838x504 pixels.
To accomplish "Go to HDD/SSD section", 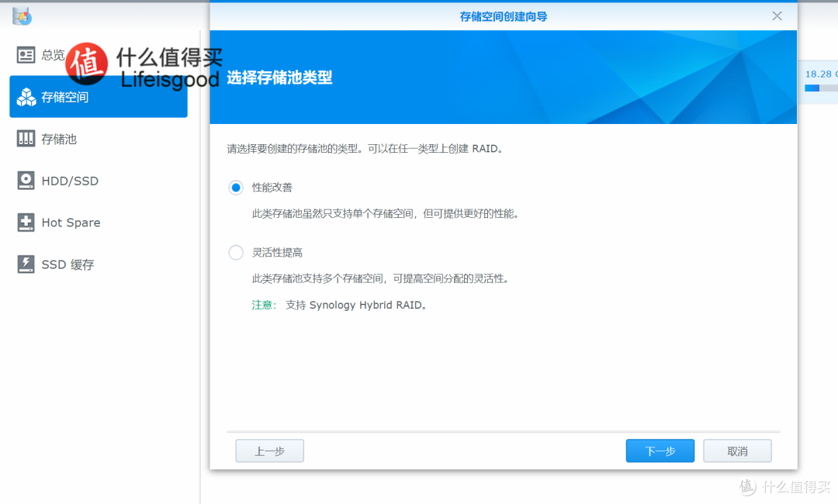I will tap(99, 181).
